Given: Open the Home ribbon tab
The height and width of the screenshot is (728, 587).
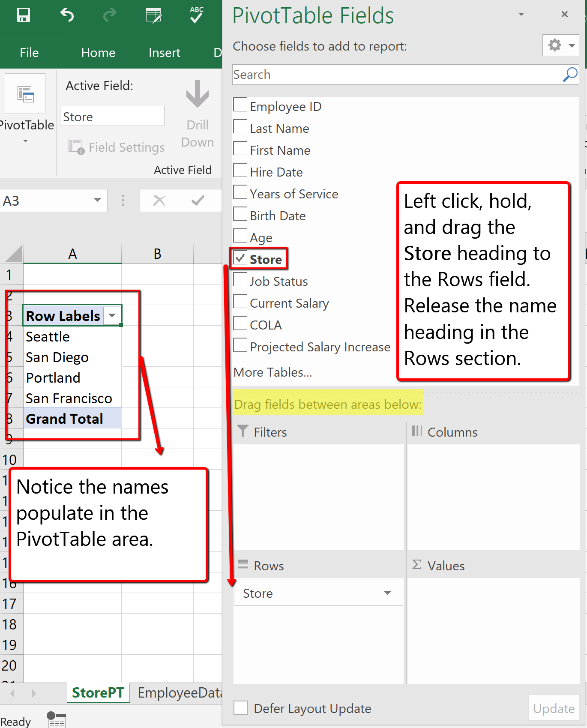Looking at the screenshot, I should point(98,53).
